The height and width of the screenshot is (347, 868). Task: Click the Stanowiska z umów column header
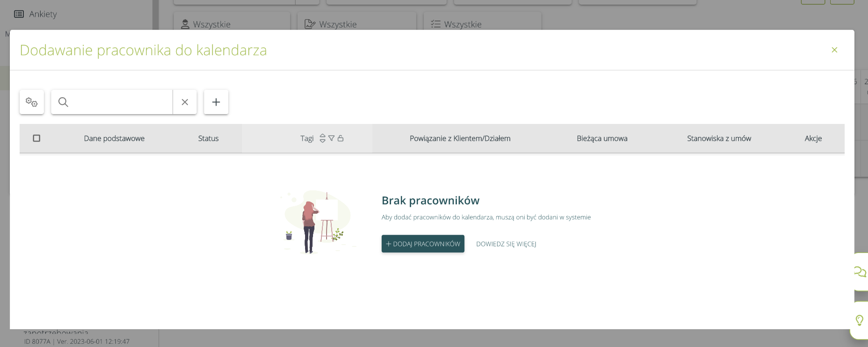point(719,138)
